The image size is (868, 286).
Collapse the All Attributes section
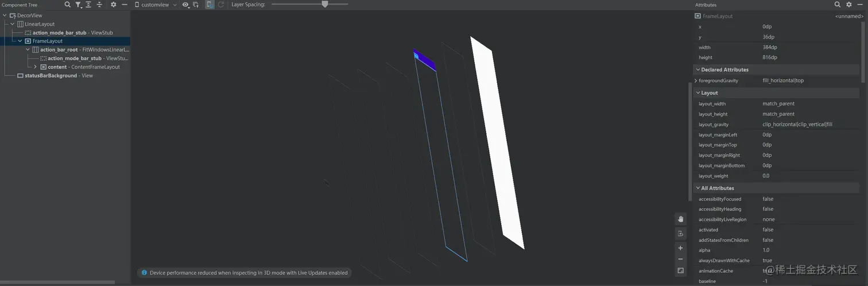[697, 188]
